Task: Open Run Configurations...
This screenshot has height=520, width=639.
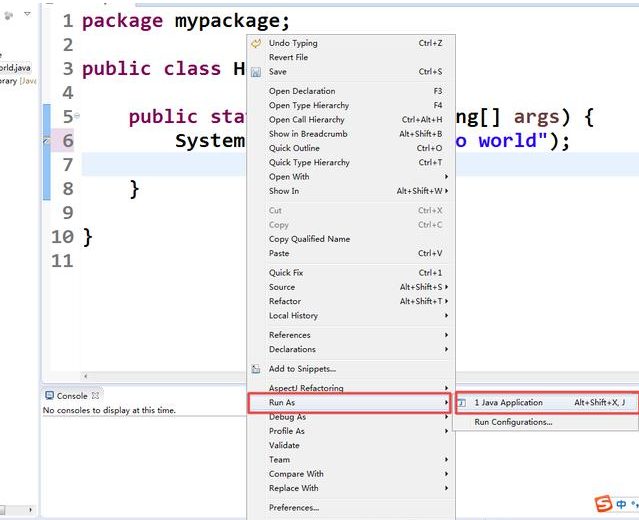Action: 512,422
